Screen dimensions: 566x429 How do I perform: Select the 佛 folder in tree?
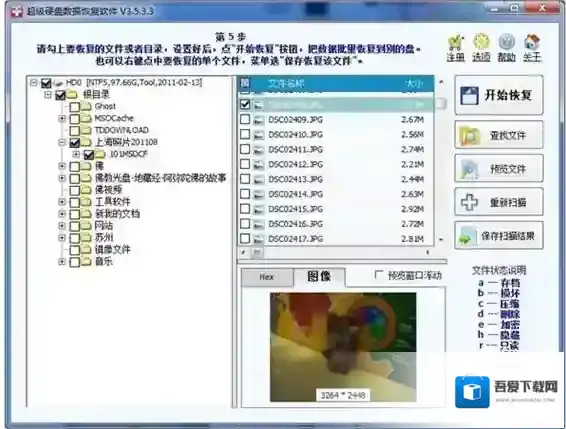coord(99,166)
